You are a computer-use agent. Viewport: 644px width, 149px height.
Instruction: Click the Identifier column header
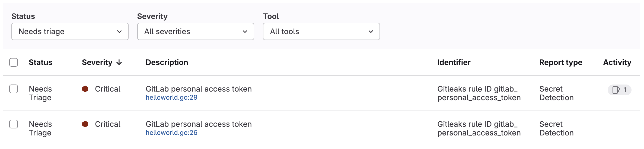[454, 63]
